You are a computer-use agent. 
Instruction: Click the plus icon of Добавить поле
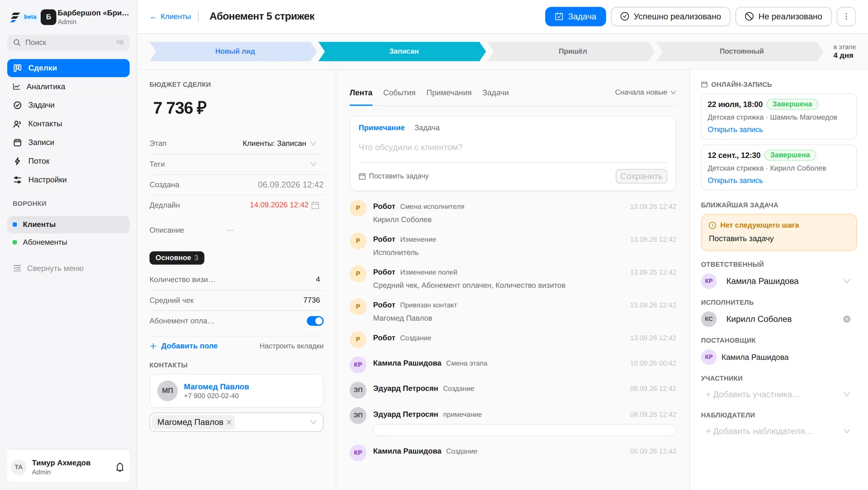pos(153,346)
